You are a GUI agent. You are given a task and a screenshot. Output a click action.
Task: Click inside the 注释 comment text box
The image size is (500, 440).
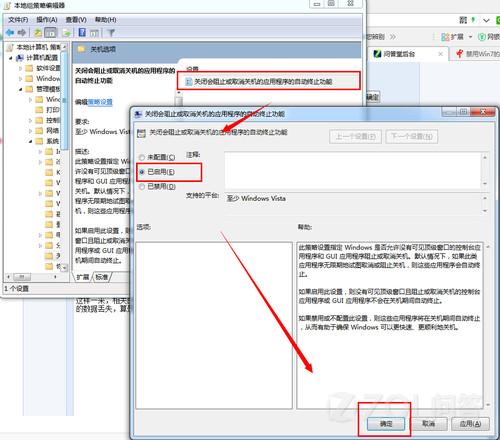click(x=353, y=170)
